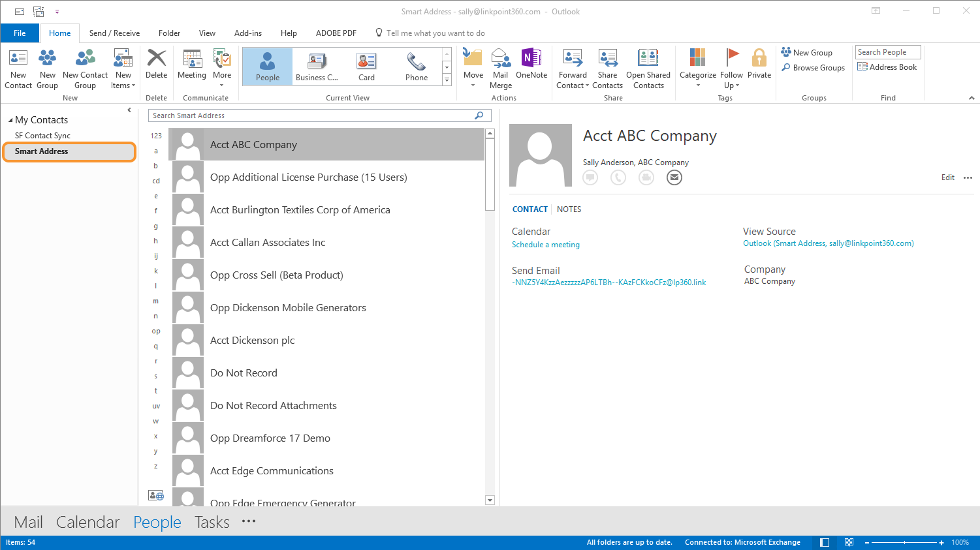Open the Send / Receive tab
The width and height of the screenshot is (980, 550).
(114, 33)
